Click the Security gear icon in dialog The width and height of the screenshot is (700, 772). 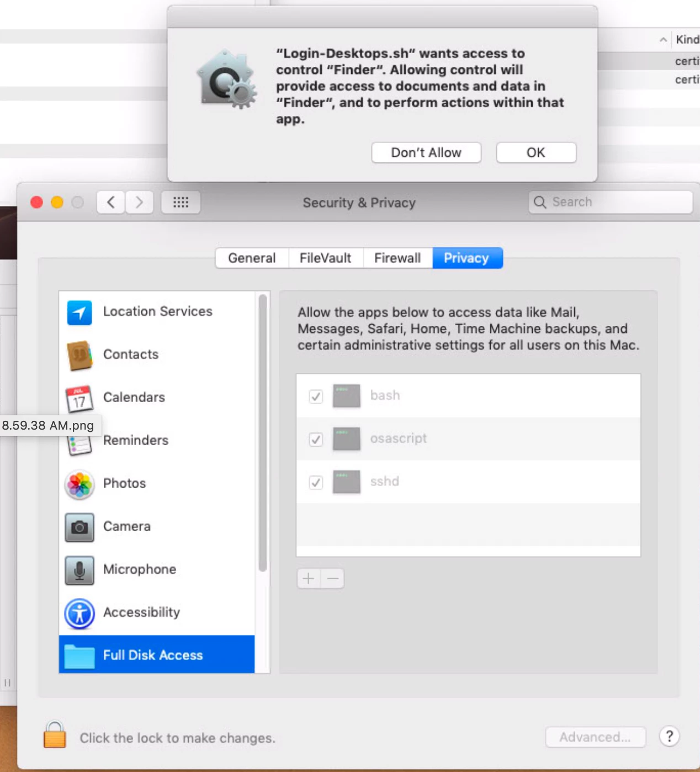227,80
